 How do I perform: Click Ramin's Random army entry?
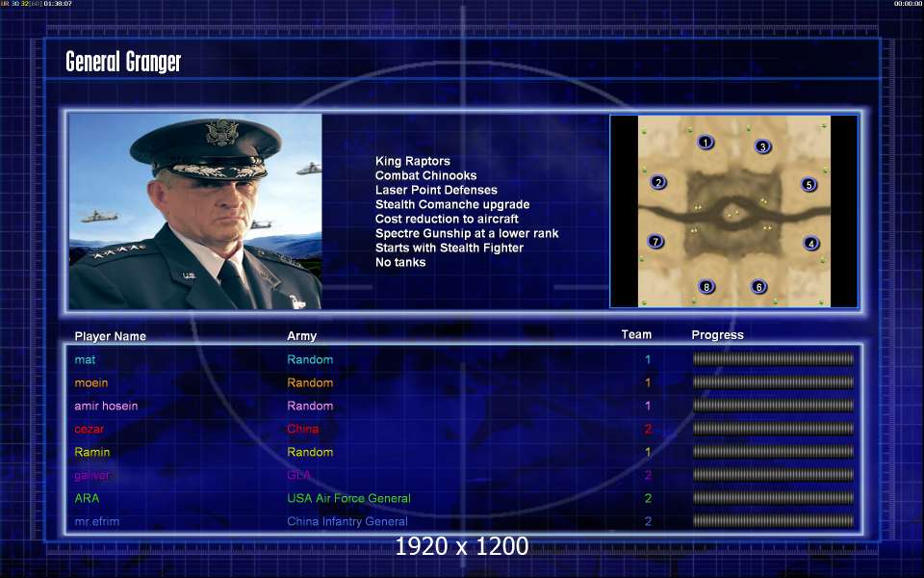[310, 452]
